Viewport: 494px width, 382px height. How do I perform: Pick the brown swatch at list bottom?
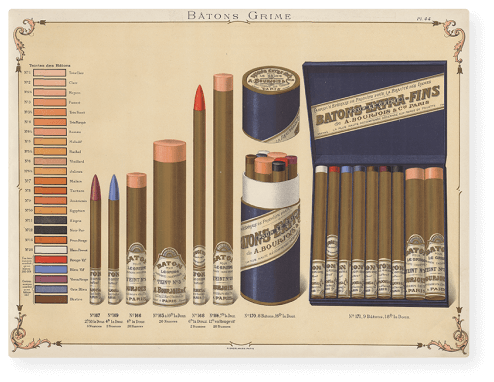click(x=51, y=299)
